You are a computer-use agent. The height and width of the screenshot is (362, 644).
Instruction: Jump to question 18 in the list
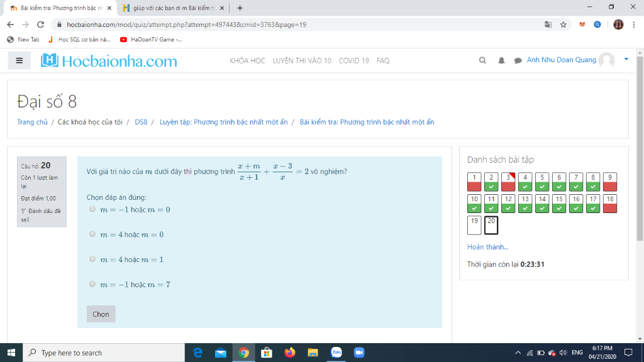(610, 204)
